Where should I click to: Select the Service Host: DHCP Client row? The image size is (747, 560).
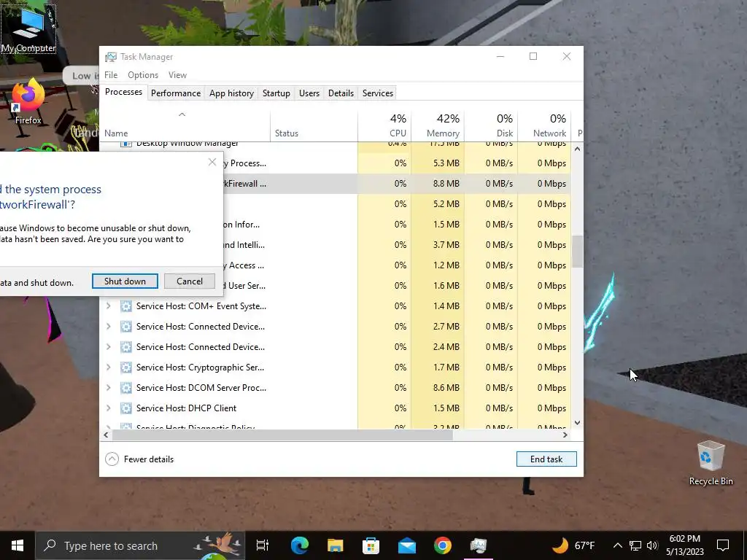336,408
